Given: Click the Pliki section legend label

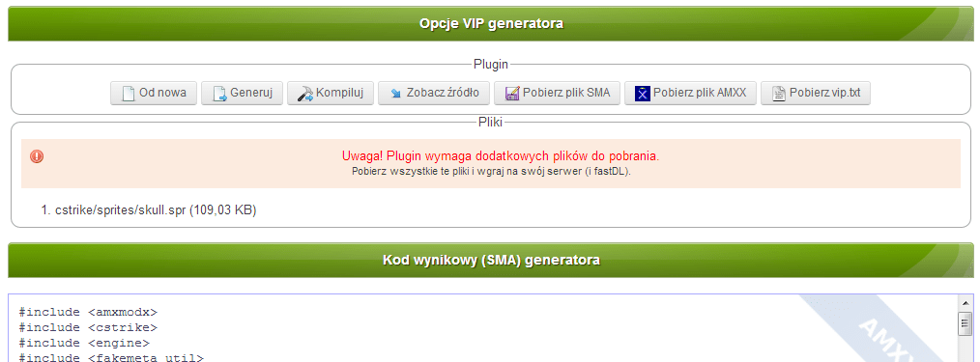Looking at the screenshot, I should (491, 123).
